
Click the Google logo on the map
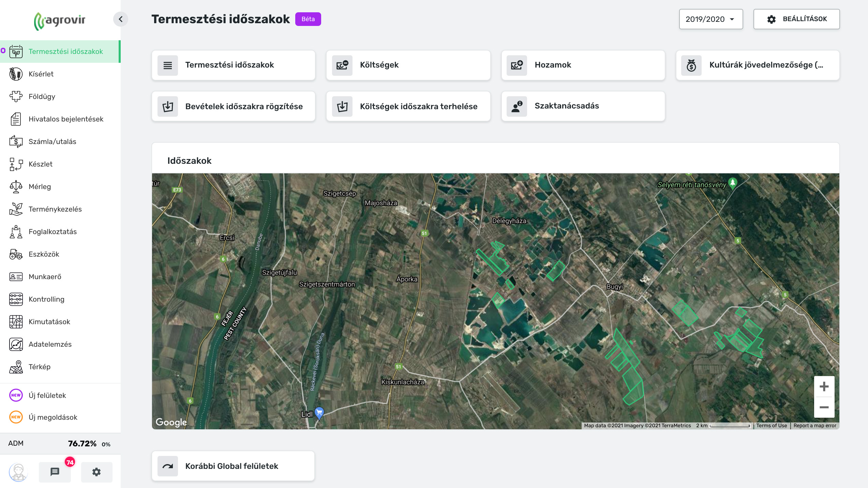[171, 422]
